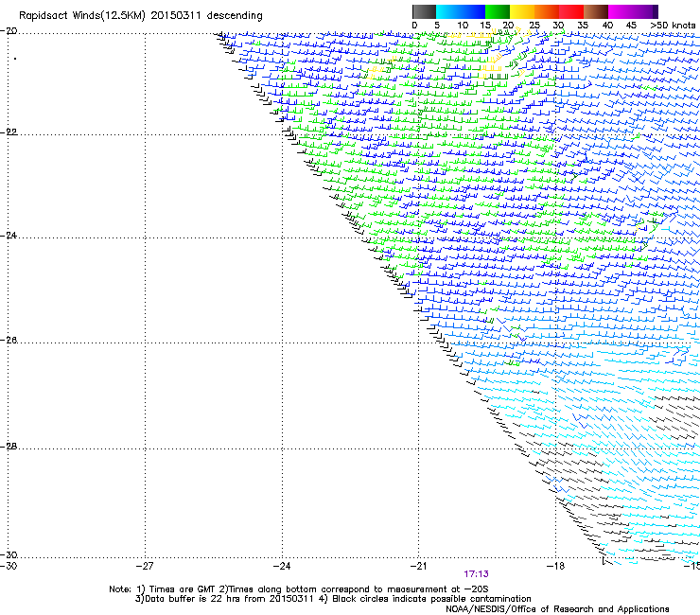
Task: Click the gray 0-5 knots legend swatch
Action: pyautogui.click(x=424, y=11)
